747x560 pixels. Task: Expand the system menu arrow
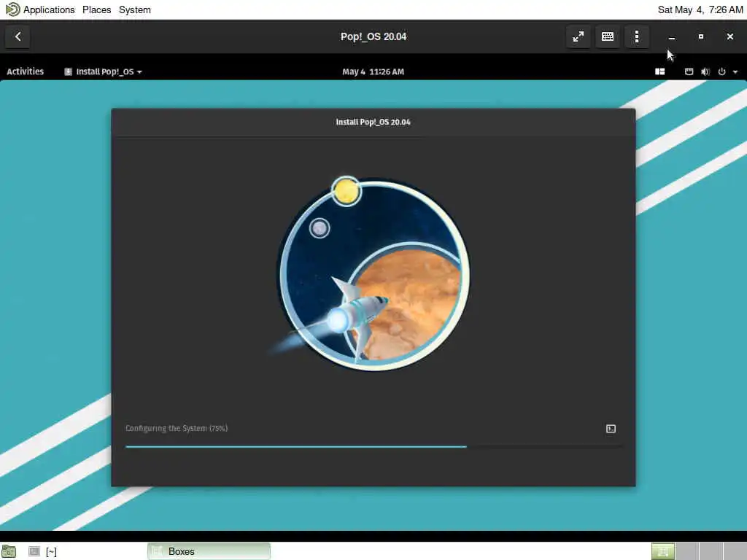[735, 72]
